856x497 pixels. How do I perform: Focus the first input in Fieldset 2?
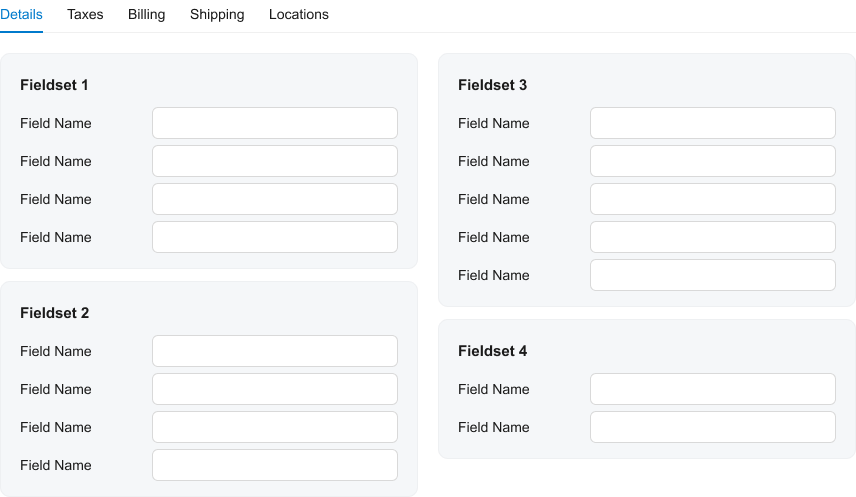[275, 351]
